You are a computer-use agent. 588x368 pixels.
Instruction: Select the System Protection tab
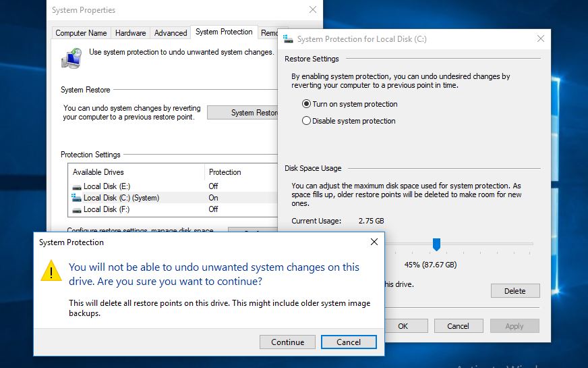coord(224,32)
